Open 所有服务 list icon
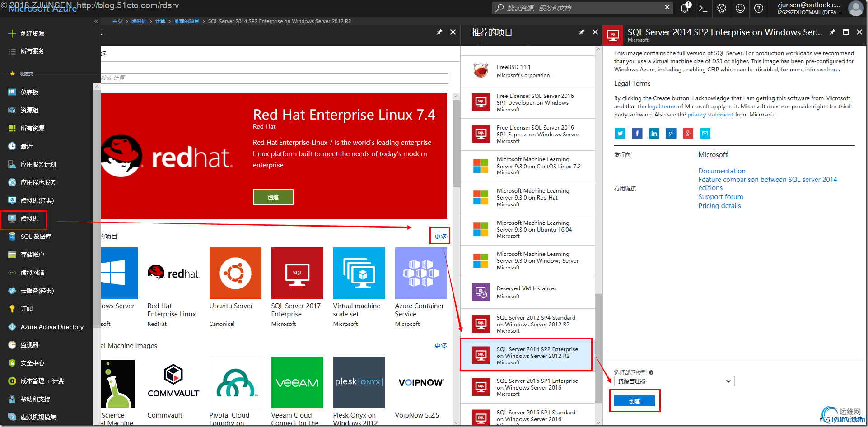Image resolution: width=868 pixels, height=427 pixels. 12,51
